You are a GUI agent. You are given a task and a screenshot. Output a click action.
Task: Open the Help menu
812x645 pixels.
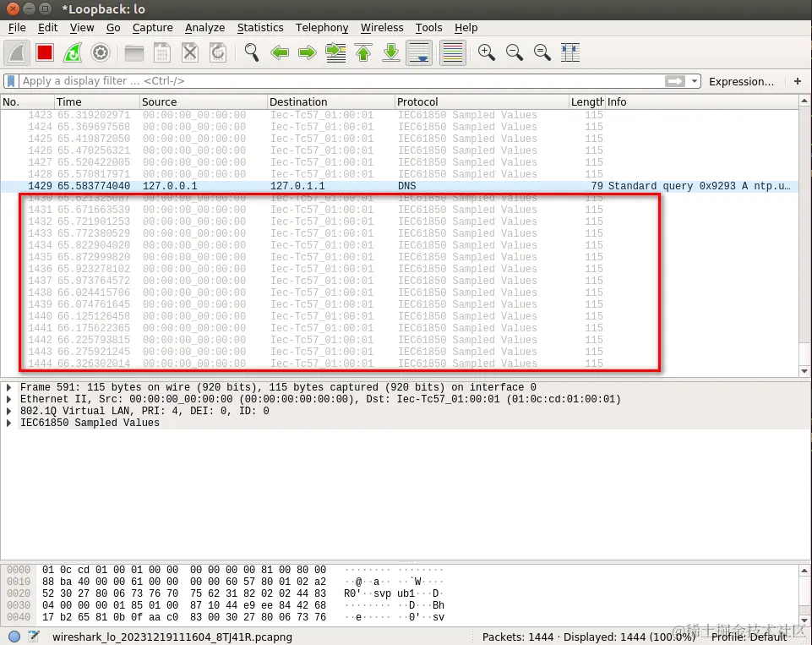coord(466,28)
